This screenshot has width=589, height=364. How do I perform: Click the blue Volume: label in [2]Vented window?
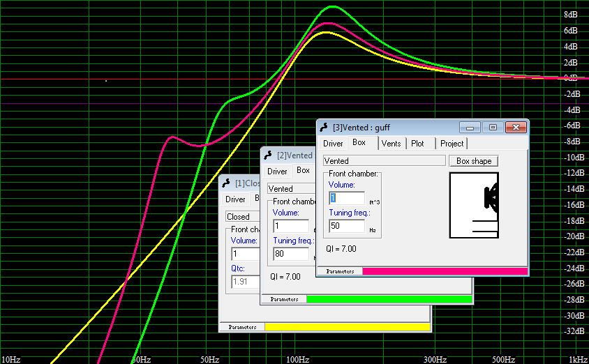286,213
